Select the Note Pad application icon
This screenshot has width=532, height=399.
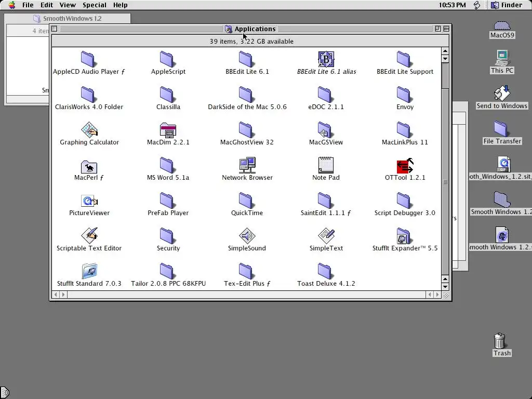[x=326, y=165]
